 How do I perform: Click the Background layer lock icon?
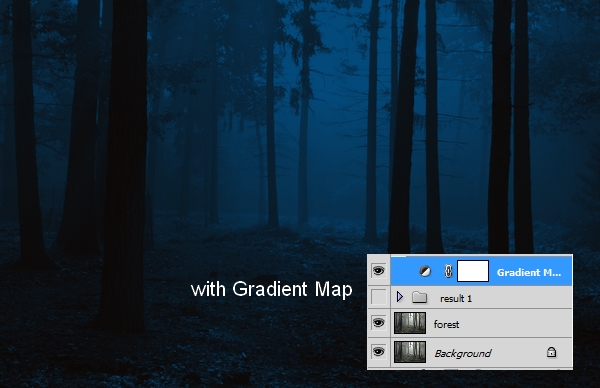(551, 352)
